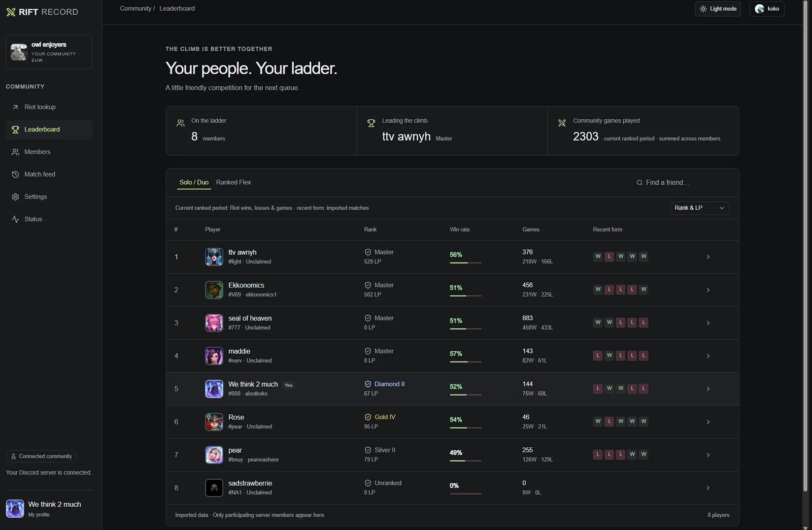The height and width of the screenshot is (530, 812).
Task: Open We think 2 much row chevron
Action: coord(708,389)
